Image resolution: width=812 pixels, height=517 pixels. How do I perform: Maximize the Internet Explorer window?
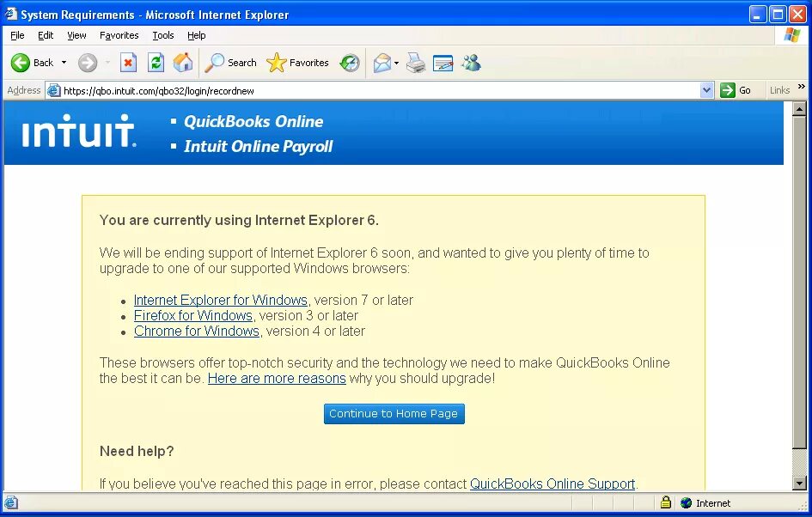778,15
